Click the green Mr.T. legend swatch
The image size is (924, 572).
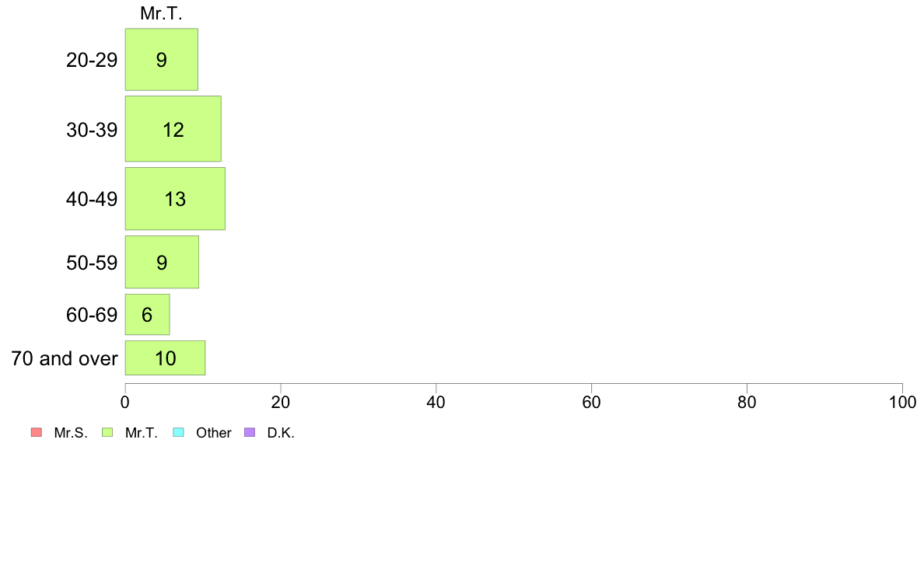[107, 432]
